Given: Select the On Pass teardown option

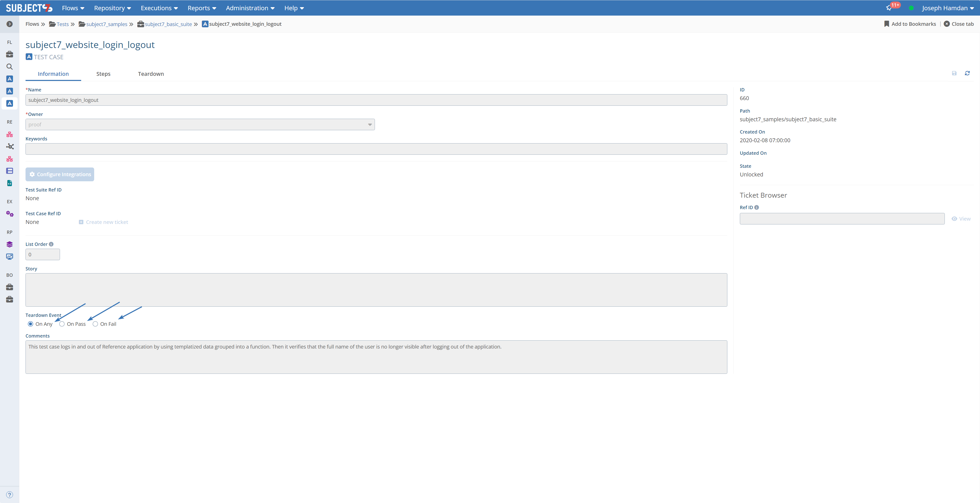Looking at the screenshot, I should (62, 324).
